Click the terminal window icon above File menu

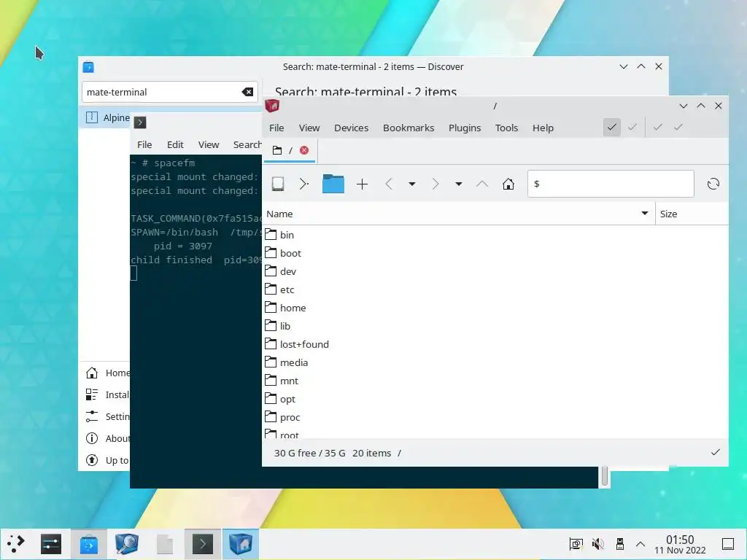point(139,122)
